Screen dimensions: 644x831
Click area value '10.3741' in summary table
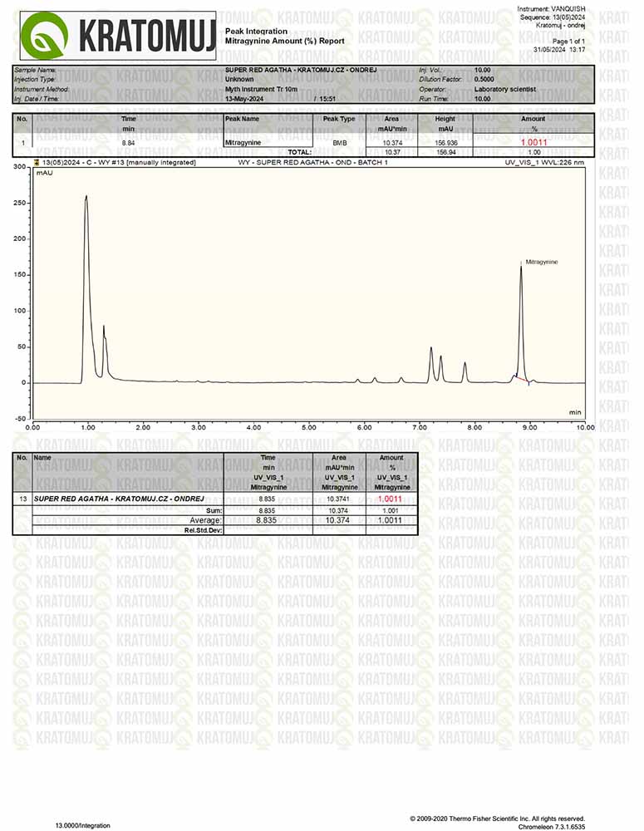[338, 499]
